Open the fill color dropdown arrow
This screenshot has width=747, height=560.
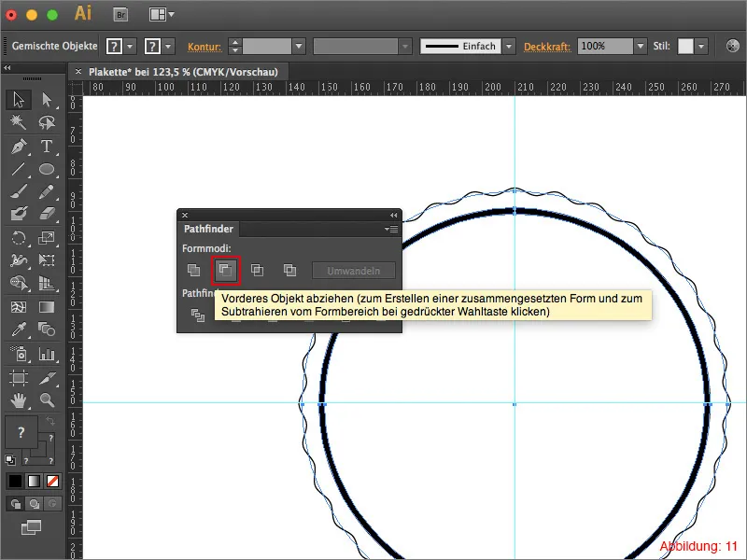pos(130,46)
